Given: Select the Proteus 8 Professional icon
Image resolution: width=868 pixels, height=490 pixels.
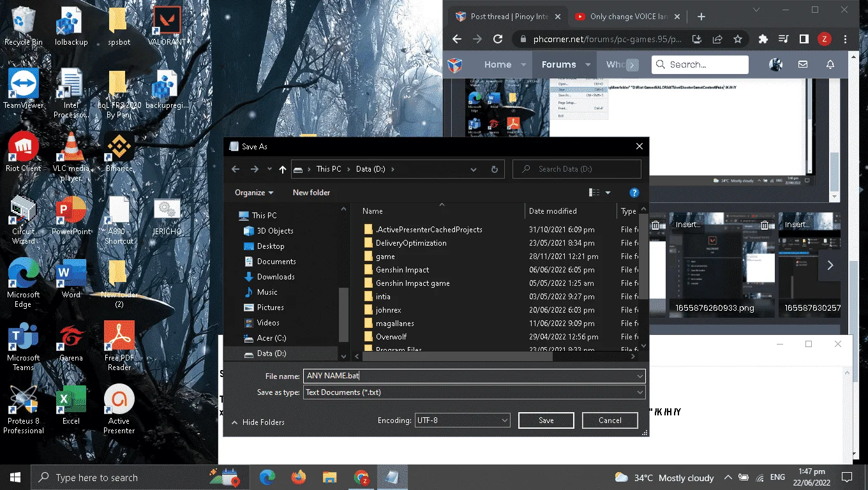Looking at the screenshot, I should [24, 410].
